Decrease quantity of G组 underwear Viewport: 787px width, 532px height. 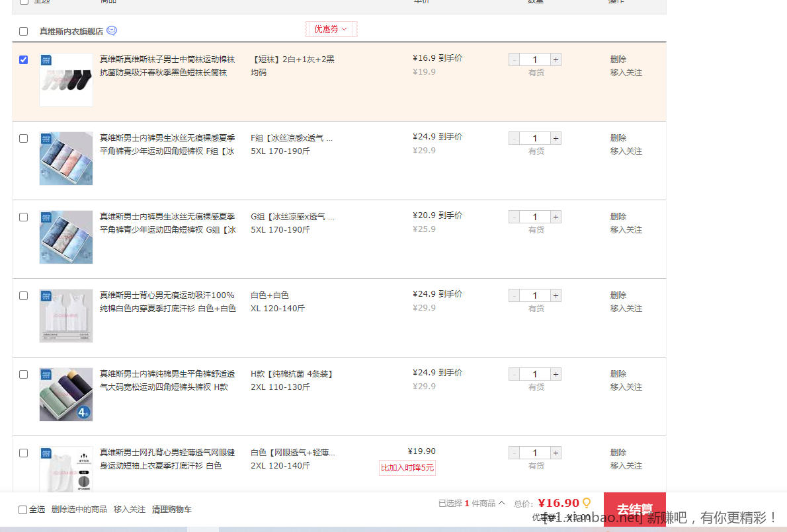coord(514,217)
